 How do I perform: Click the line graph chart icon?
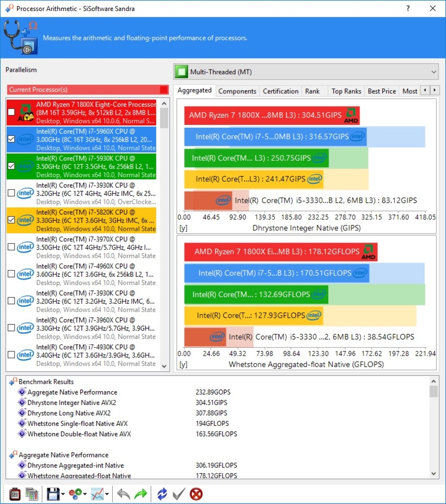[x=97, y=494]
